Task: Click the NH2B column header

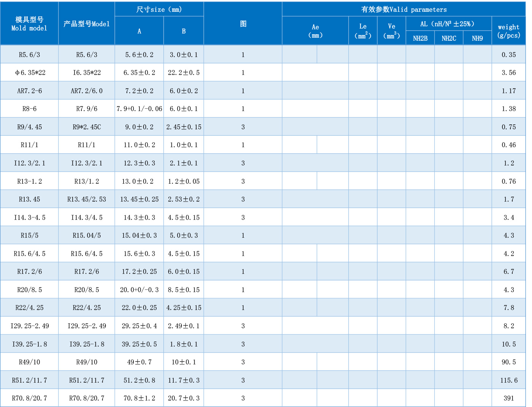Action: [420, 38]
